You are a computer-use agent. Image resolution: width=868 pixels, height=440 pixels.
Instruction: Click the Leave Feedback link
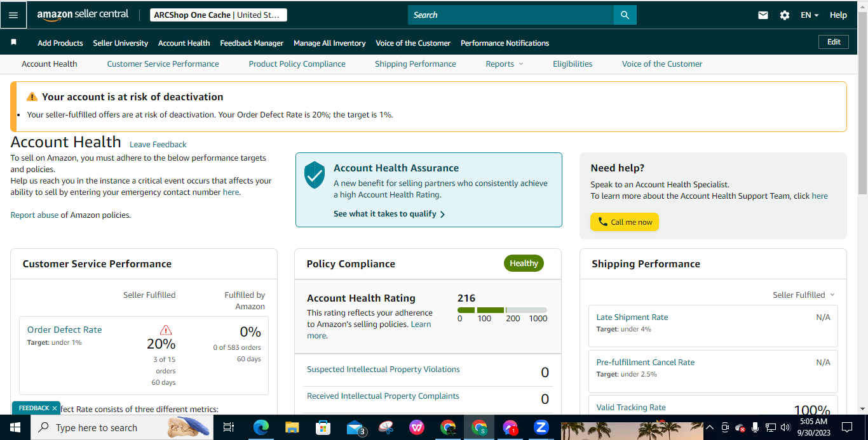click(158, 144)
